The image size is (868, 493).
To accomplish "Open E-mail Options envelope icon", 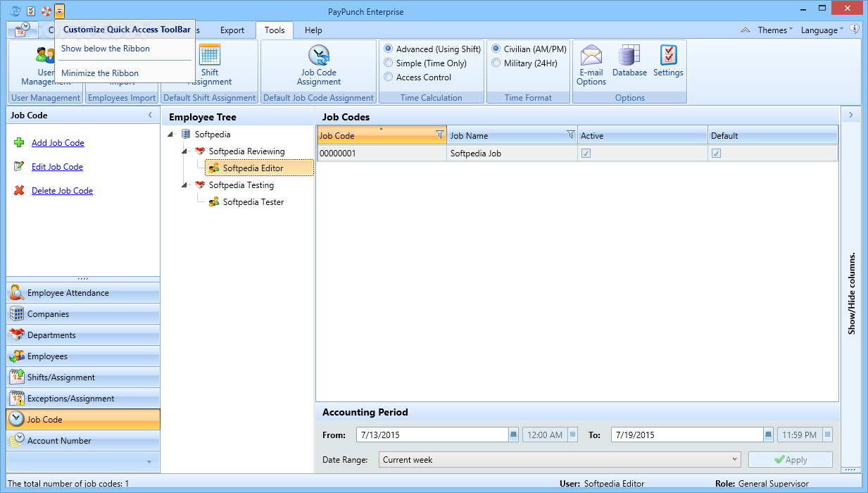I will pyautogui.click(x=591, y=54).
